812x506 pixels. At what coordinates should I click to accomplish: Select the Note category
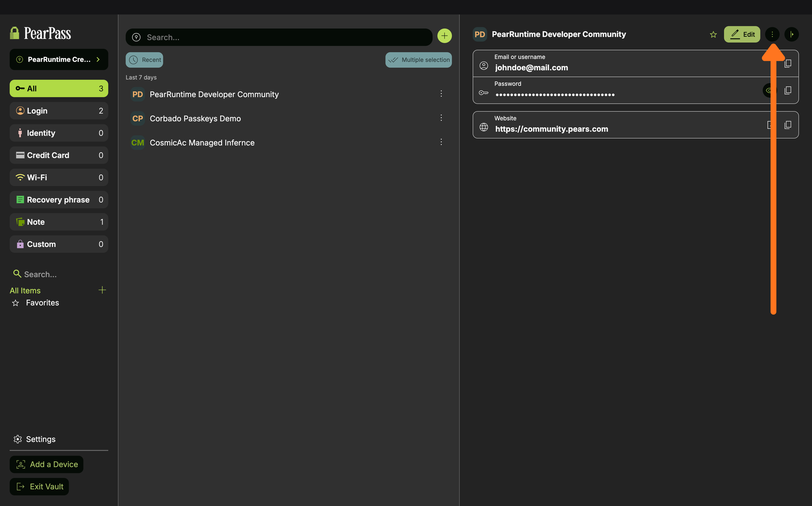59,222
